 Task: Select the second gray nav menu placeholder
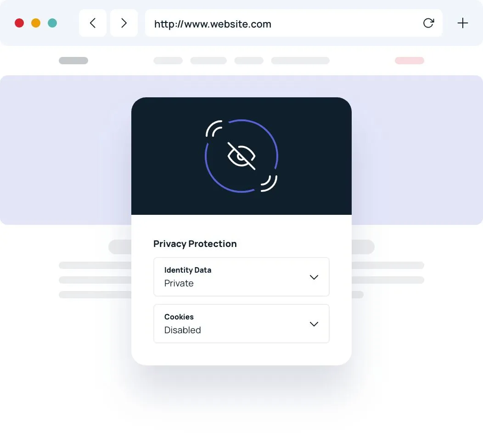point(208,61)
